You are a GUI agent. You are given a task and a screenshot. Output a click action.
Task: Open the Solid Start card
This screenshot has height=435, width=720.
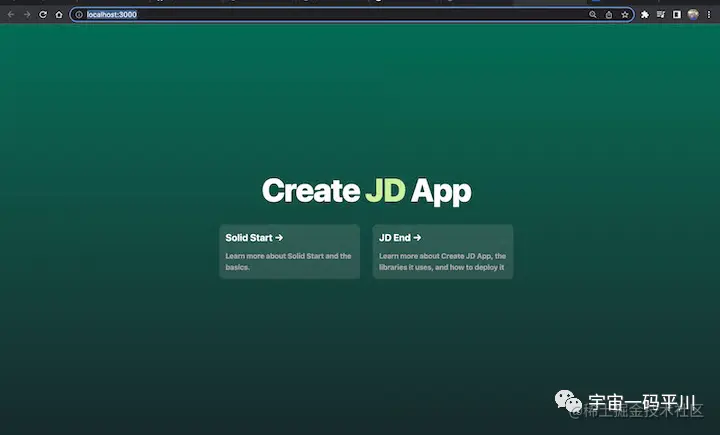point(290,252)
